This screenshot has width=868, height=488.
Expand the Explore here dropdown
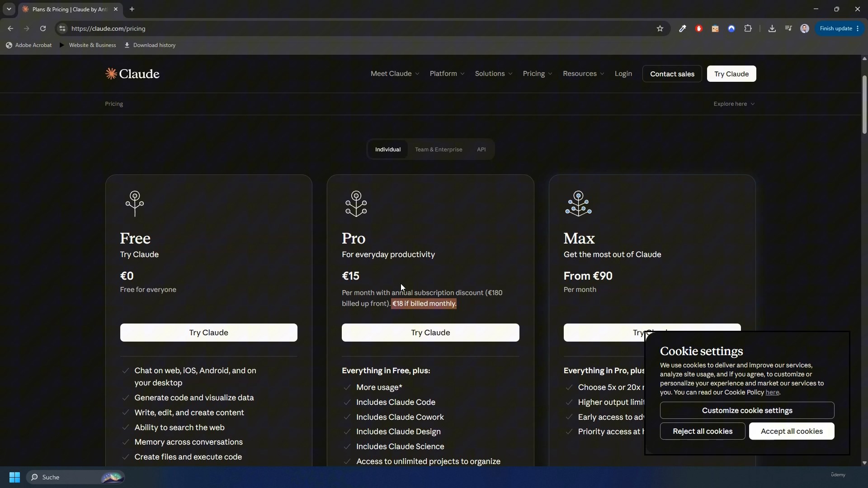(734, 104)
